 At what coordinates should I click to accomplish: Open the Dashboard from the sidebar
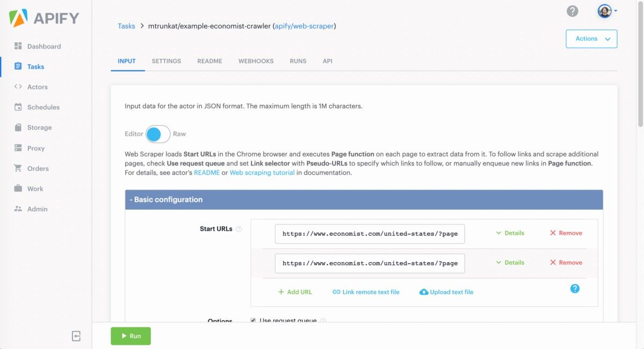[x=43, y=46]
